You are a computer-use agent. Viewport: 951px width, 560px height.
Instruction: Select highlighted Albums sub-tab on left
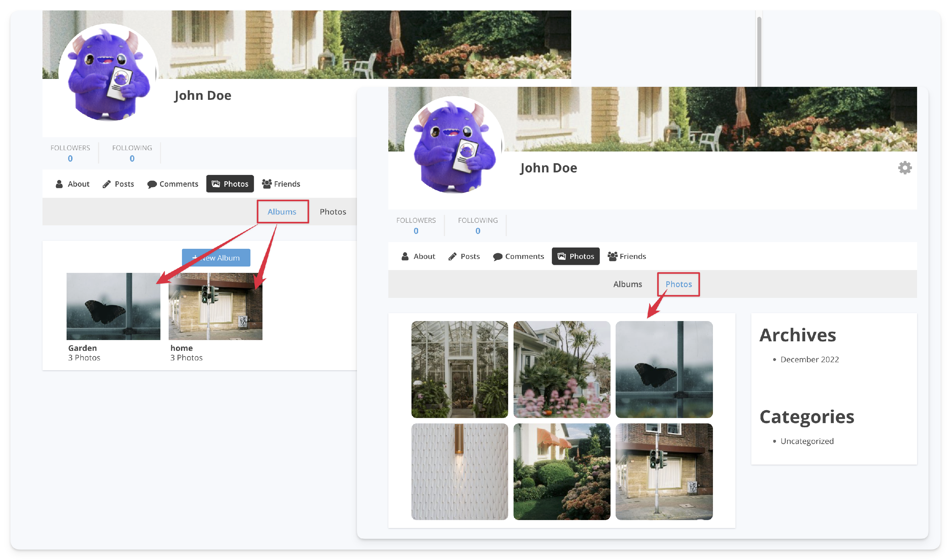pyautogui.click(x=282, y=212)
